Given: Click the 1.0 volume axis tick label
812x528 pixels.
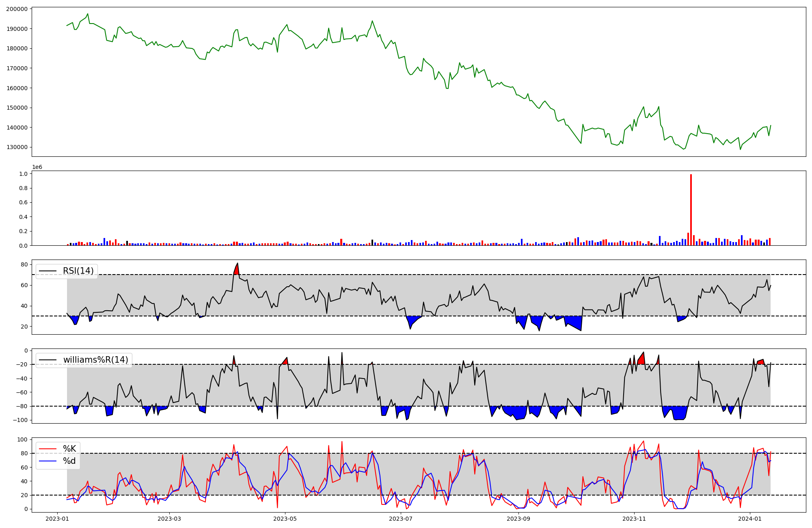Looking at the screenshot, I should (x=24, y=174).
